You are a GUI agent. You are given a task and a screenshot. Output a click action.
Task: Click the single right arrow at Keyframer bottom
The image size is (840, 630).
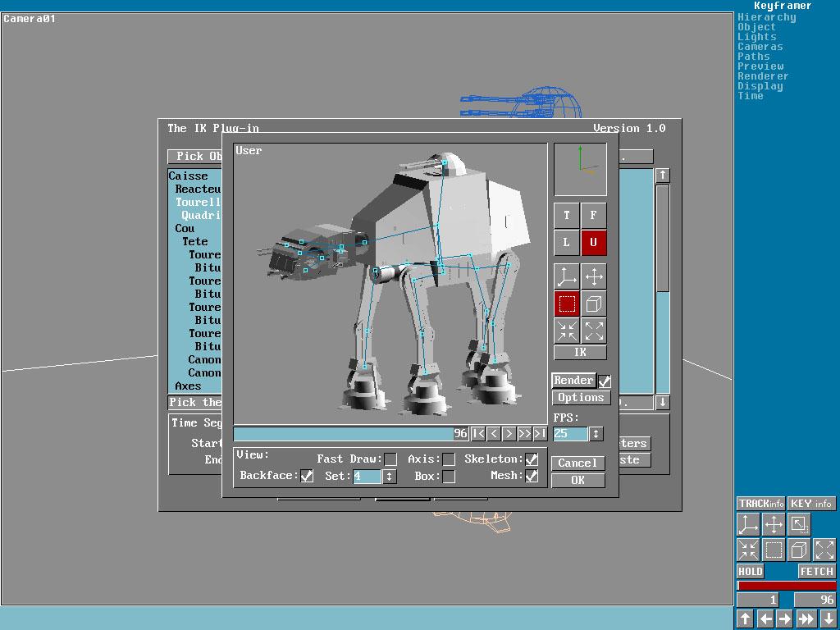784,619
